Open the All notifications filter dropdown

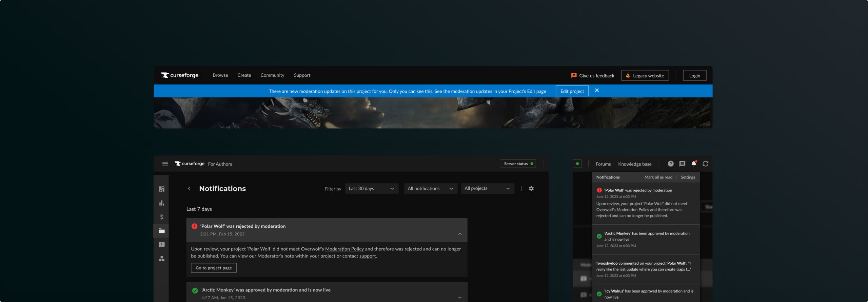(x=431, y=188)
